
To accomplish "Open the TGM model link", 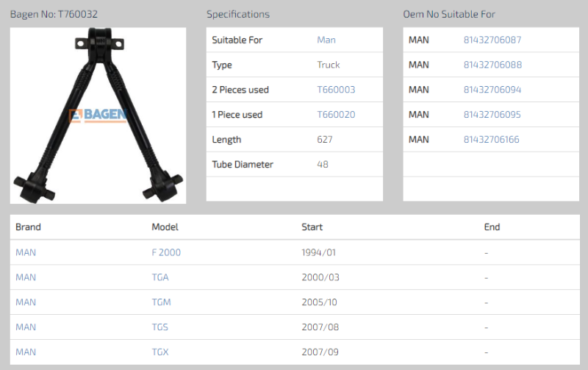I will click(x=161, y=302).
